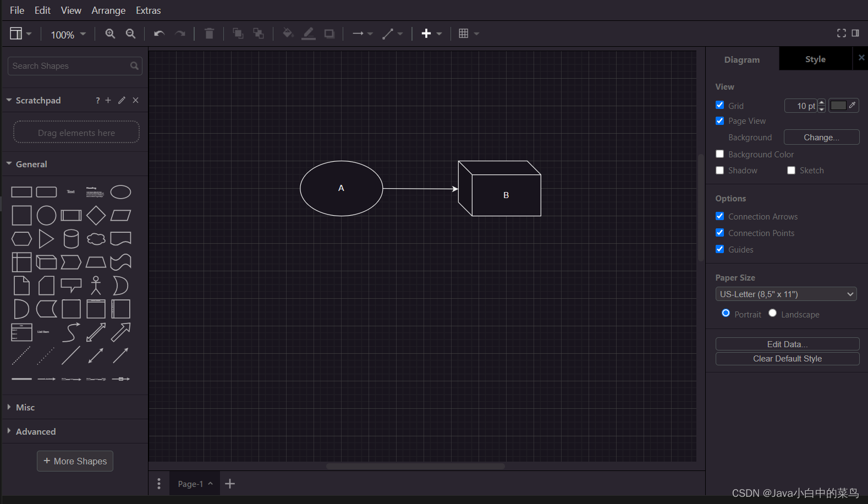Toggle the Grid checkbox
The height and width of the screenshot is (504, 868).
(719, 105)
